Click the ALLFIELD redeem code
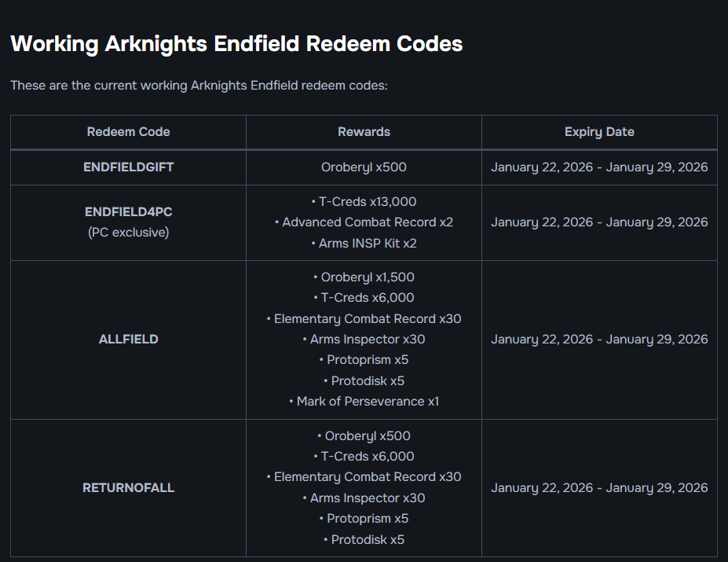 click(128, 340)
